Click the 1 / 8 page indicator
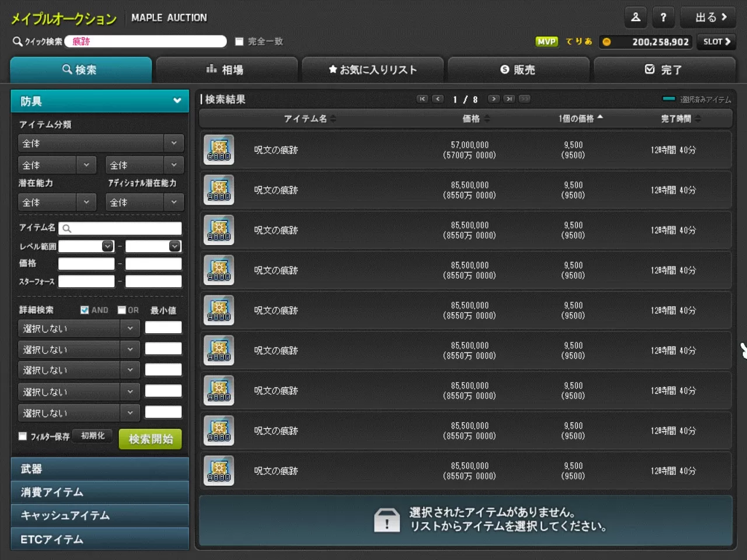 [465, 100]
